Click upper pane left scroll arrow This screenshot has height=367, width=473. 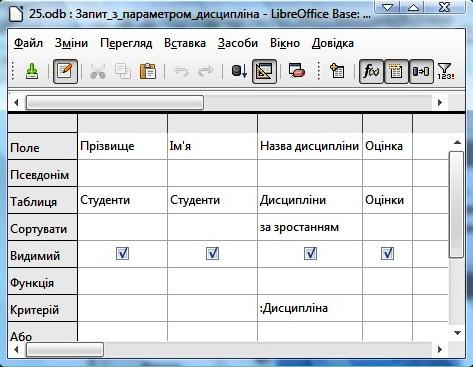16,103
